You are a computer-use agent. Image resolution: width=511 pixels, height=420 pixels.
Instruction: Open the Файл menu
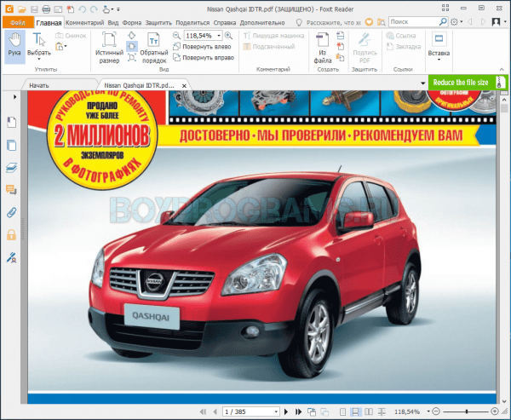[x=18, y=22]
